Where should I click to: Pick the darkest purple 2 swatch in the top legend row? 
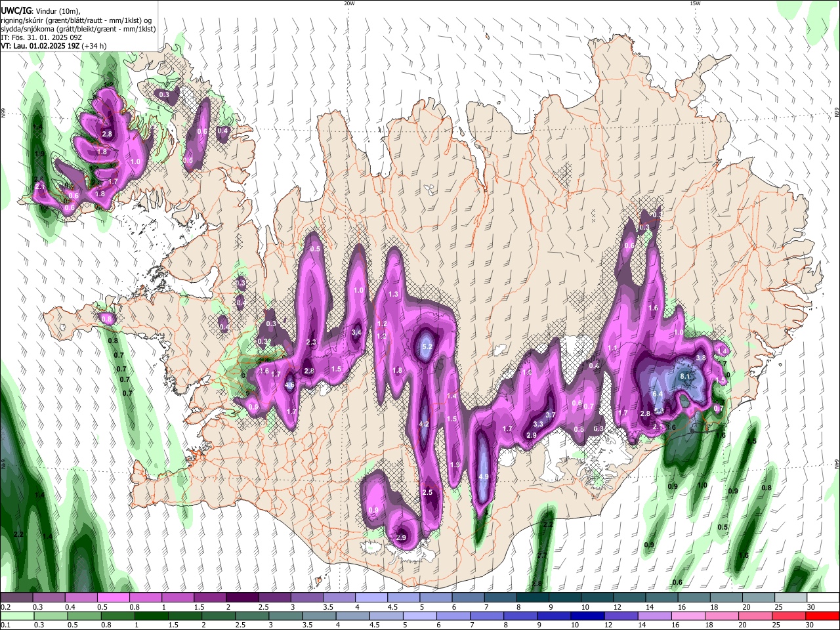pos(242,598)
